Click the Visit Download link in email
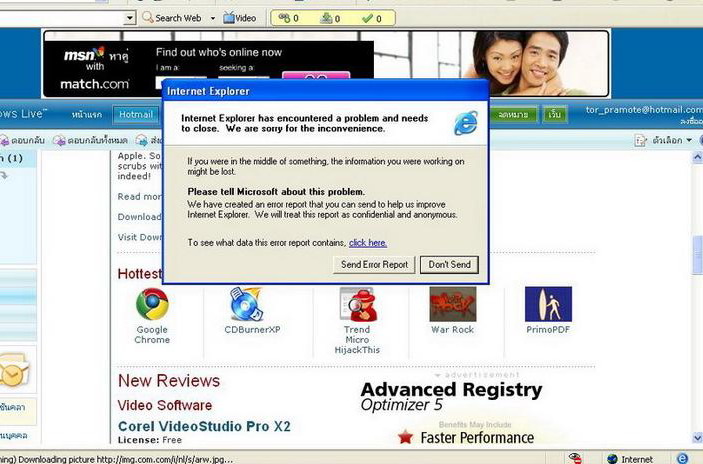 [139, 237]
